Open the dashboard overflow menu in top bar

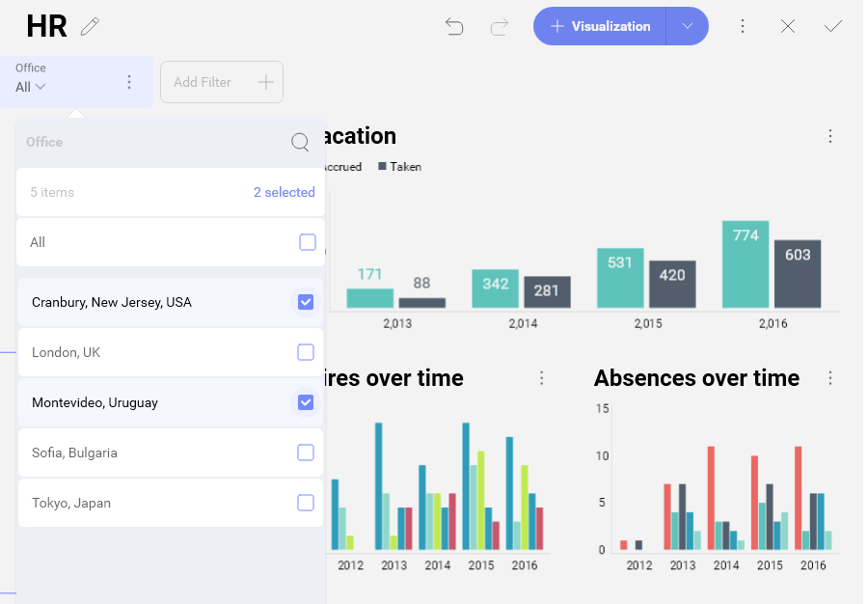743,27
